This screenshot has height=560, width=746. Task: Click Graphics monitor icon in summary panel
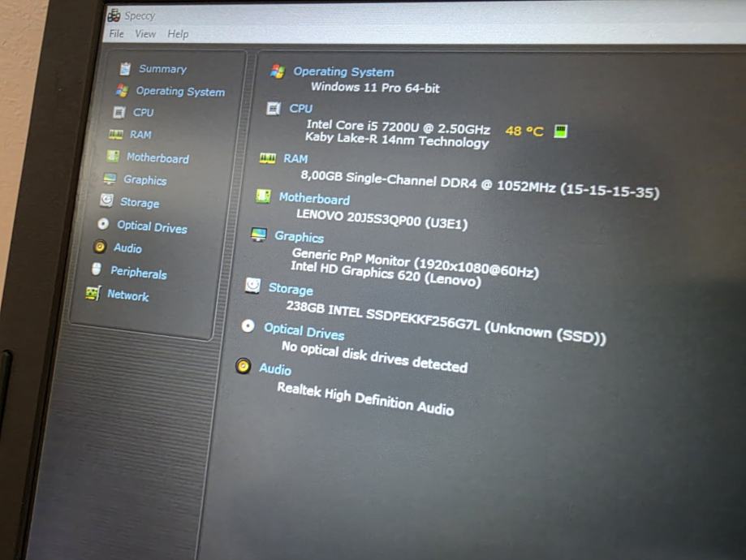point(259,234)
